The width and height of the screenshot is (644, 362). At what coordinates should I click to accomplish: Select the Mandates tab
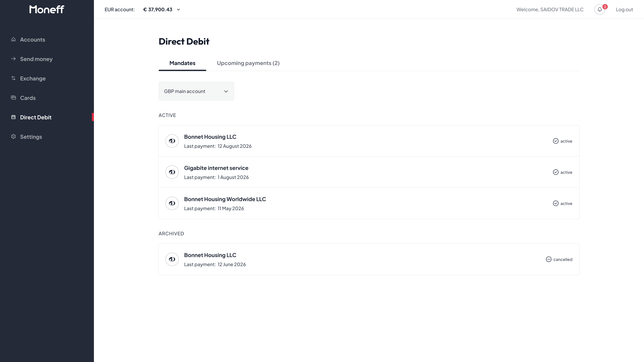(182, 63)
